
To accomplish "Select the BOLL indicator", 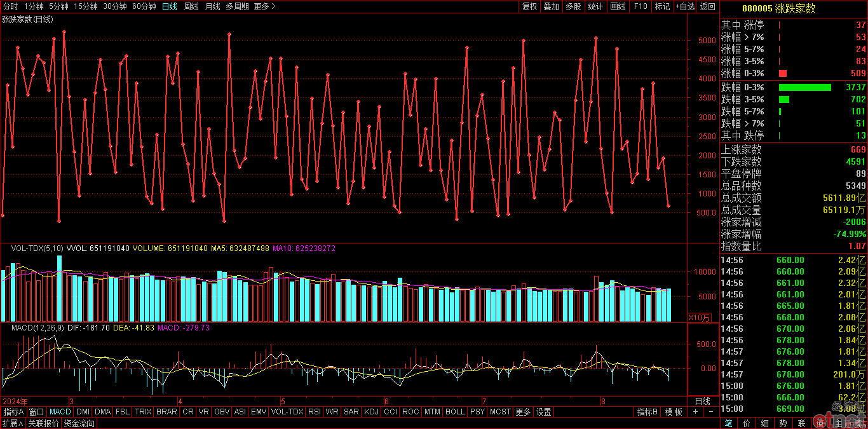I will 455,412.
